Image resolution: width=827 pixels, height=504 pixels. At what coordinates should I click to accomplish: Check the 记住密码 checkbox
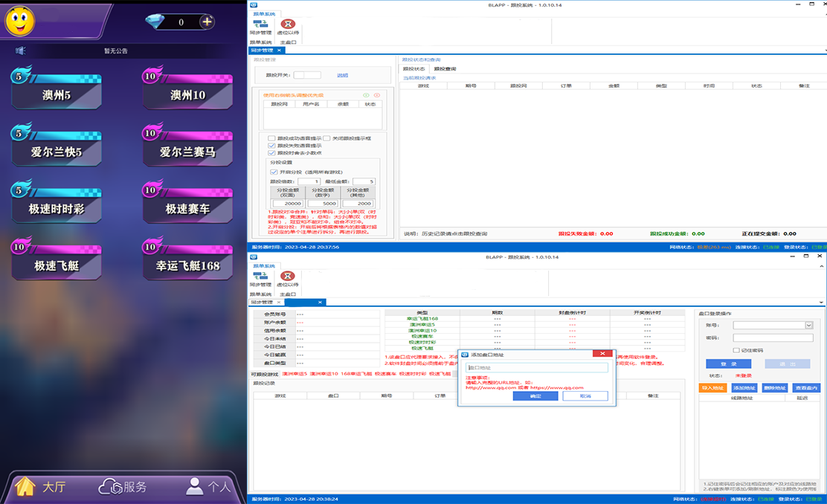(736, 350)
